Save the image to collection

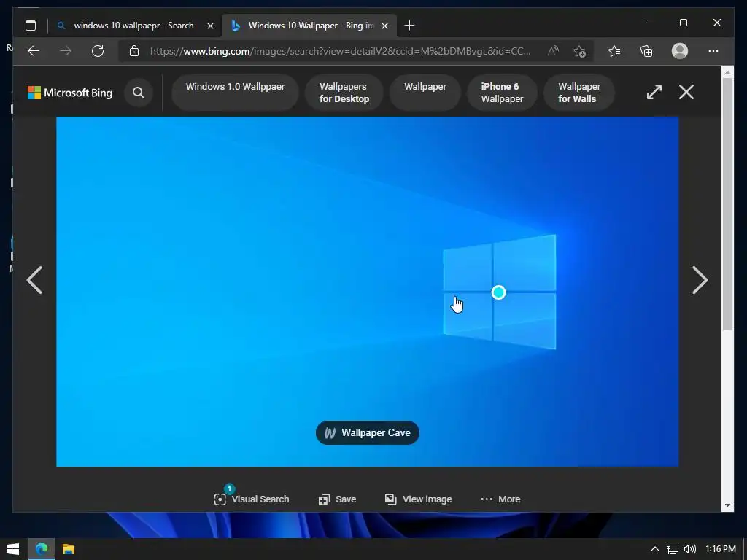[x=337, y=499]
